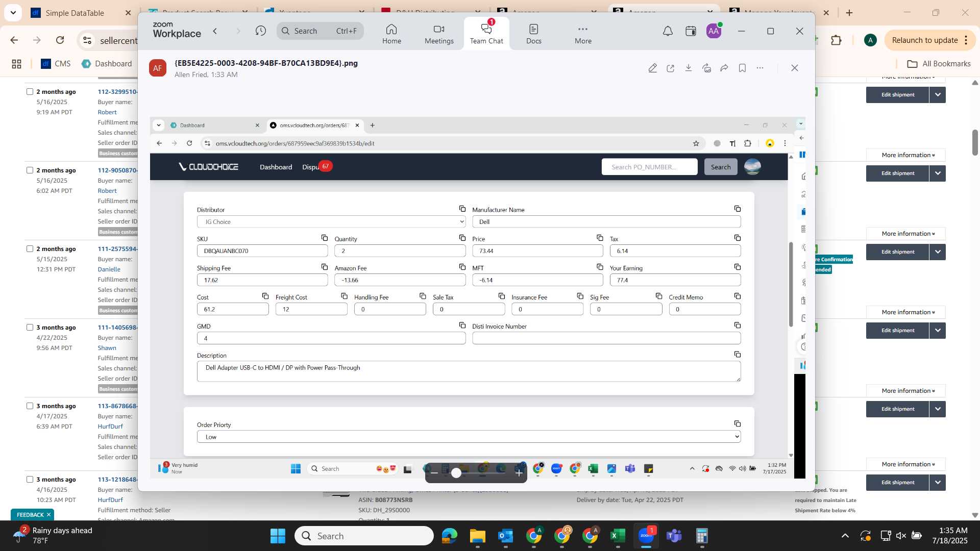Close the image preview
This screenshot has width=980, height=551.
pyautogui.click(x=795, y=68)
